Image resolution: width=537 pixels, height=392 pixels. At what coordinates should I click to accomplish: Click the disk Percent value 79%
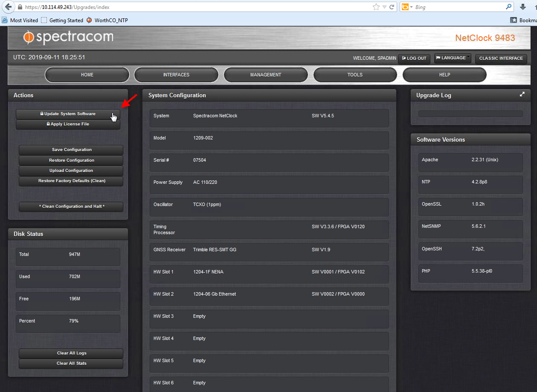(x=74, y=321)
